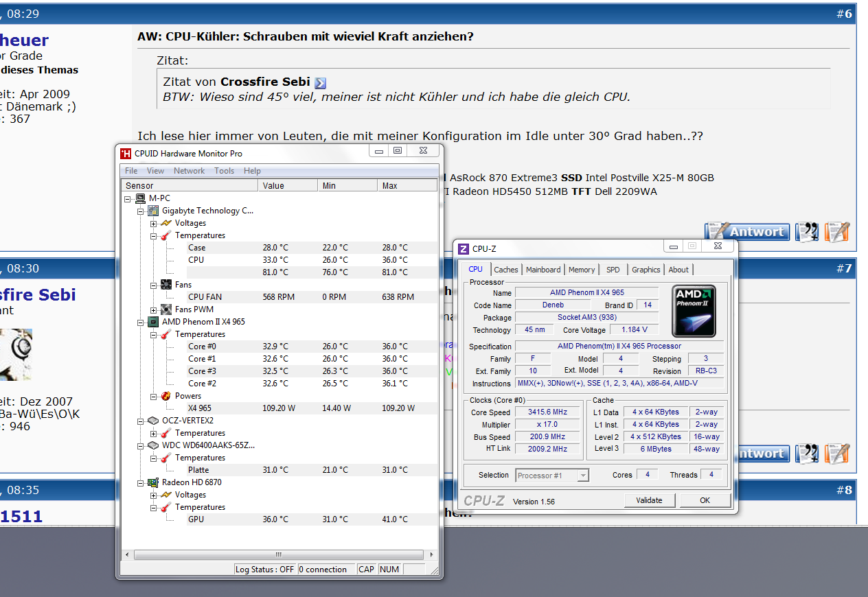Viewport: 868px width, 597px height.
Task: Click the edit note icon in post #6
Action: [837, 232]
